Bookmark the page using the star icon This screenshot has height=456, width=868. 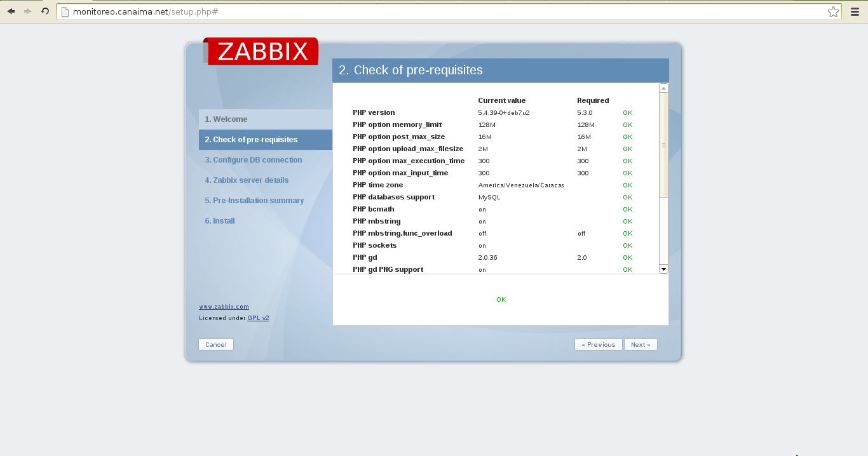[x=833, y=11]
